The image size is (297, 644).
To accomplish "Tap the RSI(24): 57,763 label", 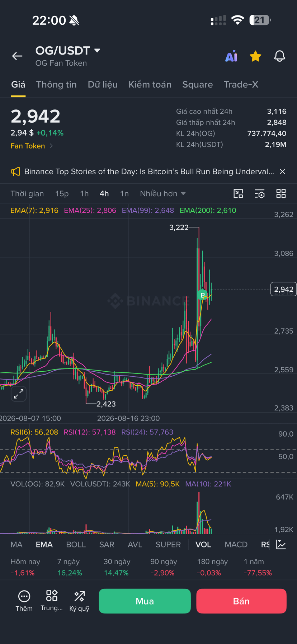I will (x=147, y=432).
